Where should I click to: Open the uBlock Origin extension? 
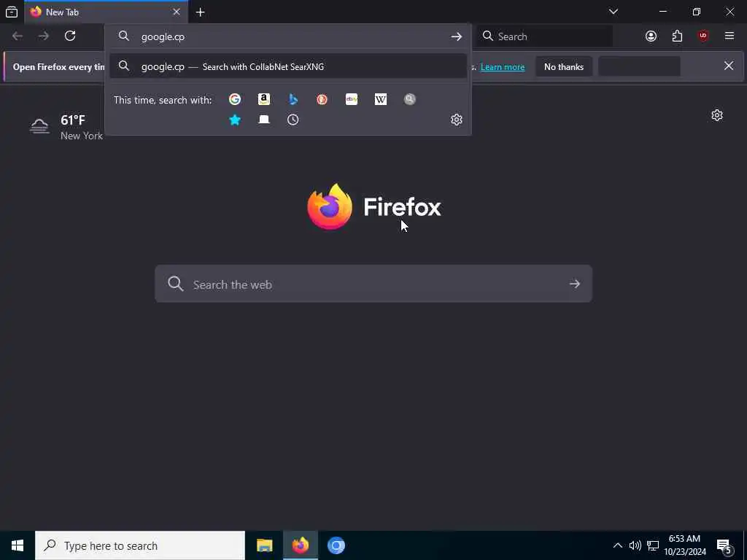pos(703,36)
